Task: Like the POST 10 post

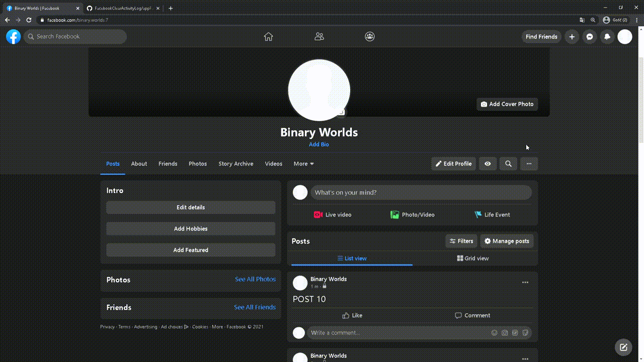Action: tap(352, 316)
